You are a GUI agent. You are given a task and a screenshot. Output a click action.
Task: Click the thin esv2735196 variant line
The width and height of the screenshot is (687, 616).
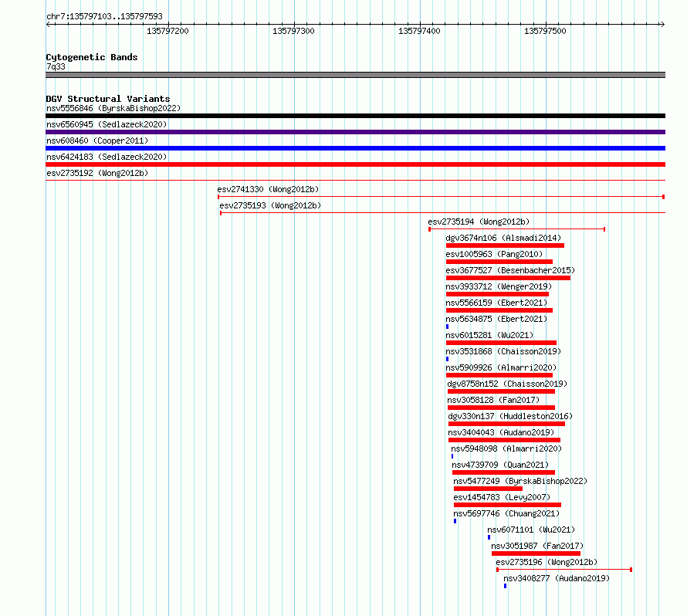pos(564,570)
